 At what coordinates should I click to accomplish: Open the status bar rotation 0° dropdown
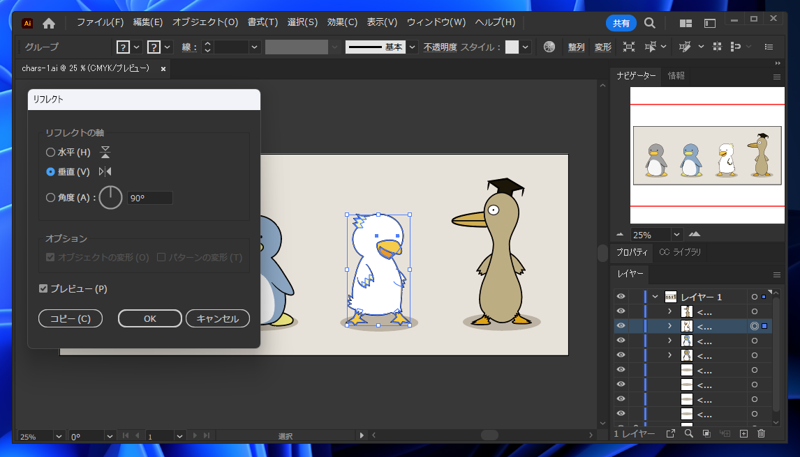point(109,437)
